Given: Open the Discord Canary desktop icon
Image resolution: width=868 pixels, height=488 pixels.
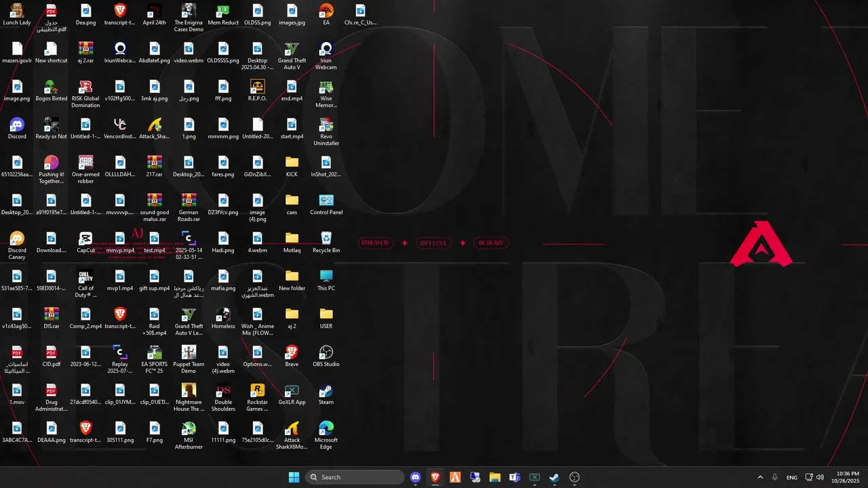Looking at the screenshot, I should click(17, 246).
